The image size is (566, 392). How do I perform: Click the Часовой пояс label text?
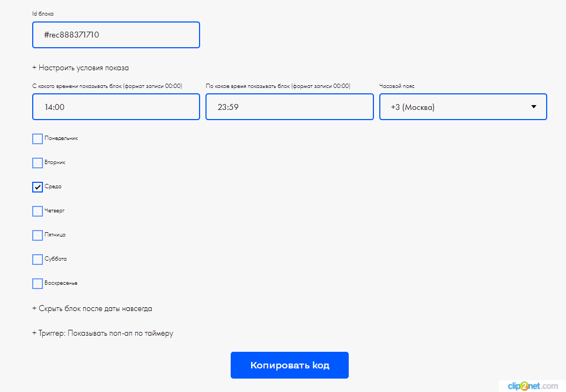pos(396,86)
